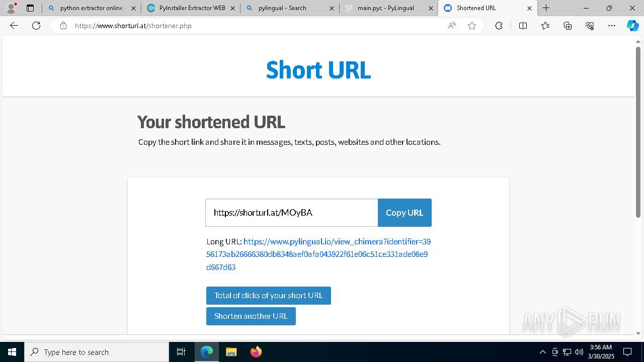Close the Shortened URL tab
This screenshot has height=362, width=644.
click(x=529, y=8)
